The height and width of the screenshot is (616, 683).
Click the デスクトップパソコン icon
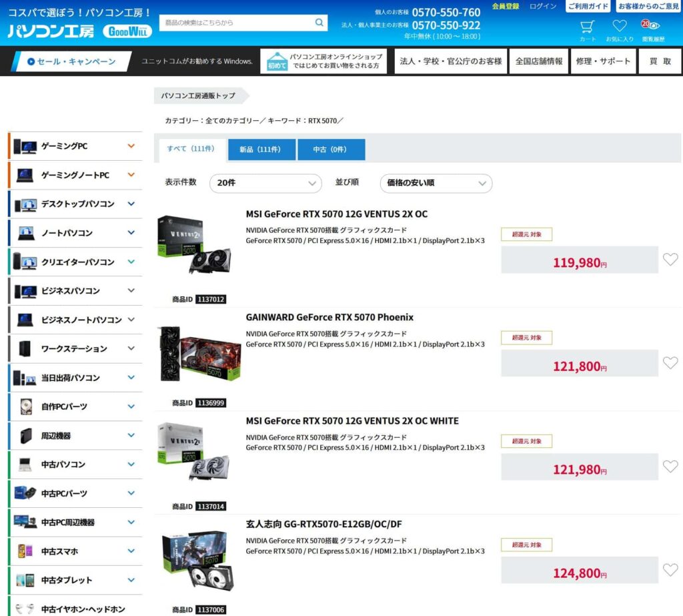[x=26, y=204]
